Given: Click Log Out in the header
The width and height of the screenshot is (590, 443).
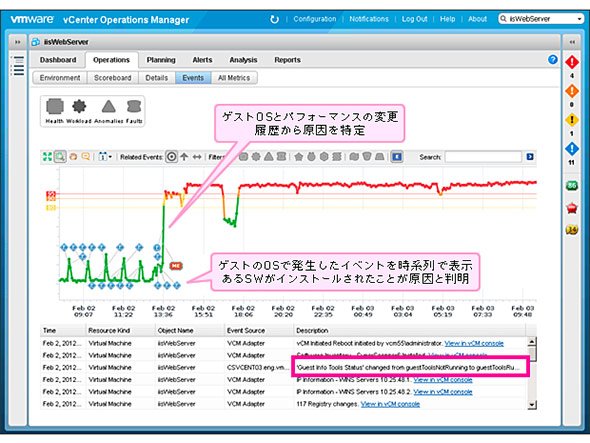Looking at the screenshot, I should tap(415, 19).
